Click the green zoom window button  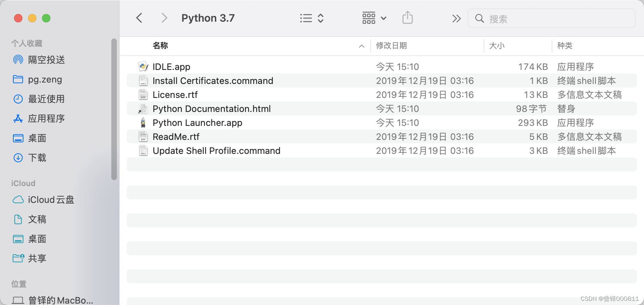pyautogui.click(x=46, y=18)
